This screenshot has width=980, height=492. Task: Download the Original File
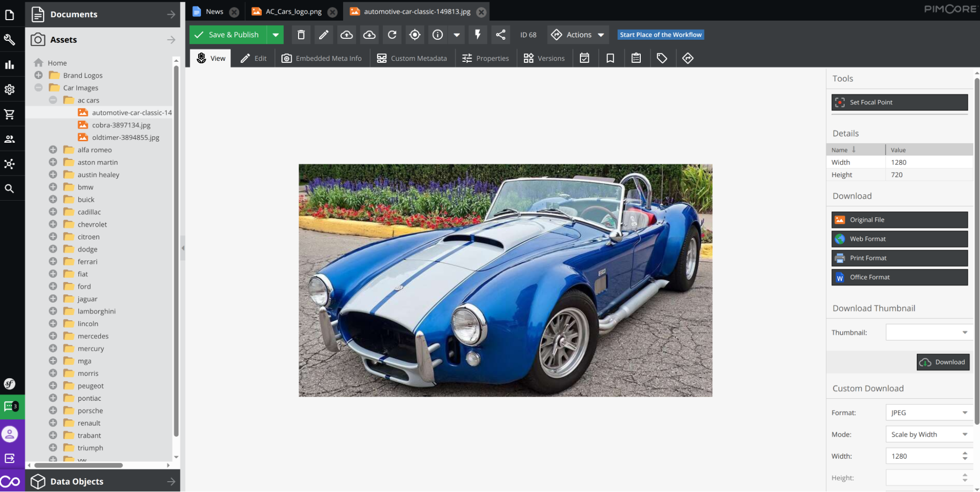899,220
